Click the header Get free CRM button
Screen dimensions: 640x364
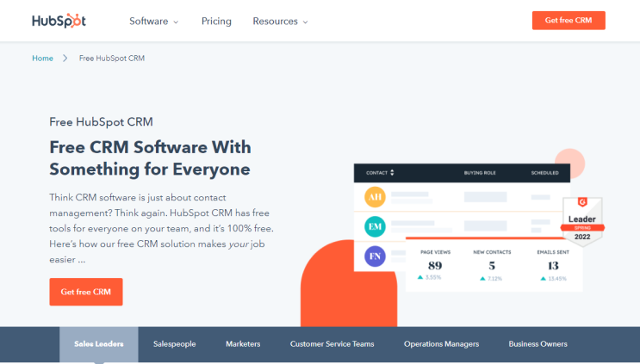coord(569,21)
